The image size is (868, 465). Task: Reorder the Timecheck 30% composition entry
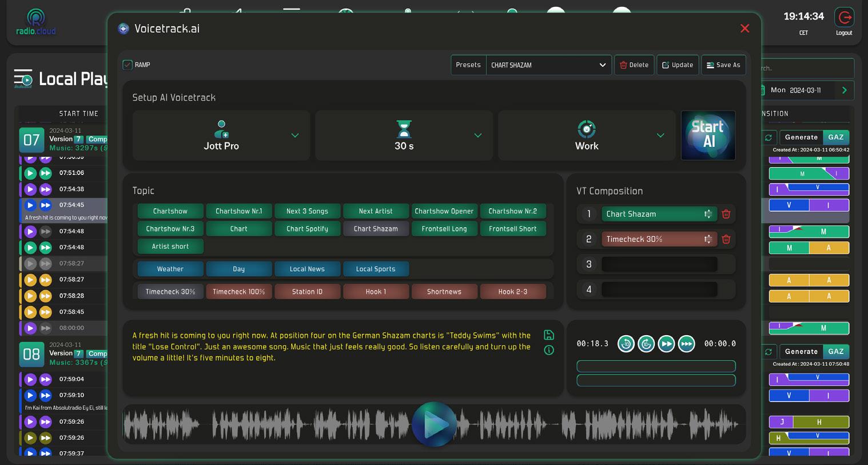[x=708, y=239]
